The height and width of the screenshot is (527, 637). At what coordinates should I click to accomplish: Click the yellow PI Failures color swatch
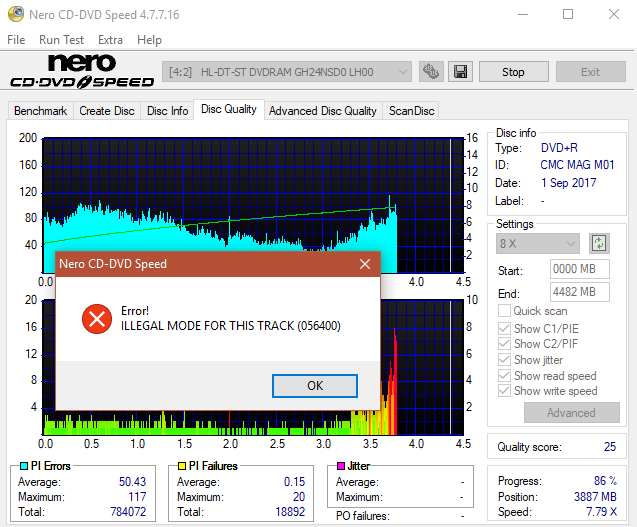pos(182,466)
